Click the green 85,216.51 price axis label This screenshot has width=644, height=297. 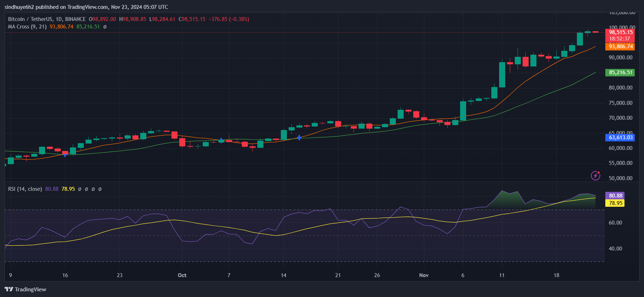point(621,72)
